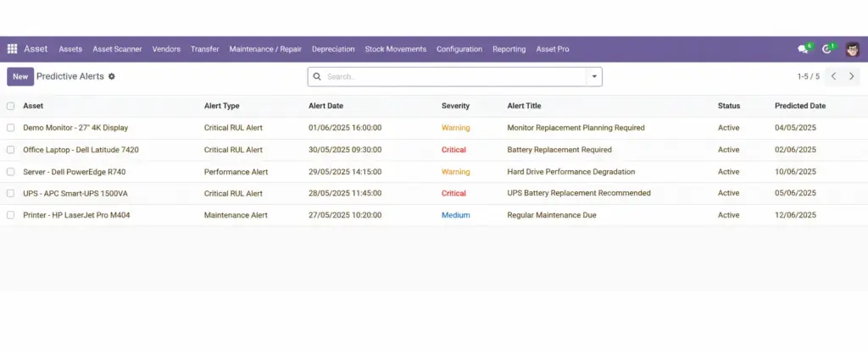Open the Assets menu
Viewport: 868px width, 353px height.
pos(70,49)
